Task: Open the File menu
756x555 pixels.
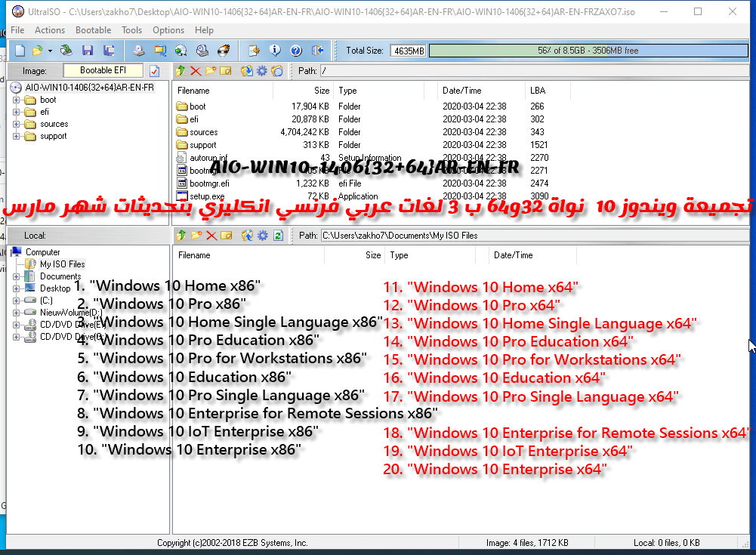Action: coord(17,30)
